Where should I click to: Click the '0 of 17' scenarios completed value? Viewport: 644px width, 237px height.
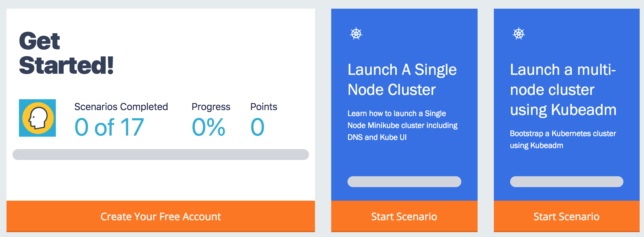click(109, 127)
